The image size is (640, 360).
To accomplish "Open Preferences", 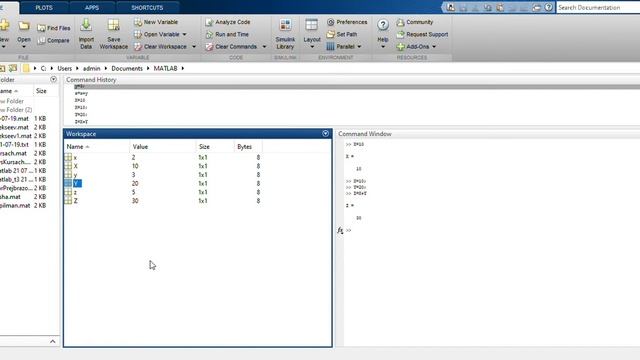I will (347, 22).
